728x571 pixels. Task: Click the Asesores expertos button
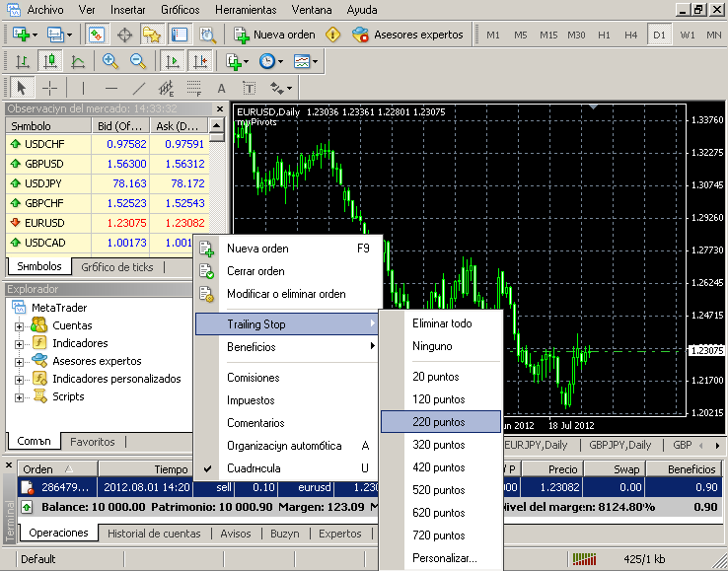click(407, 35)
